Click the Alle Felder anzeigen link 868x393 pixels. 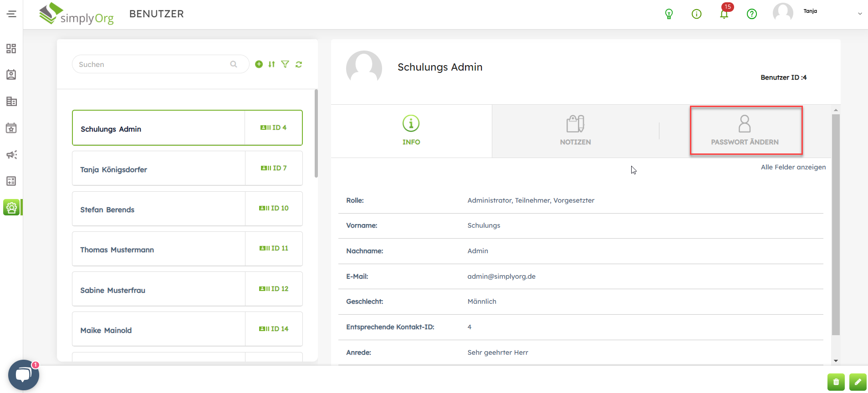[793, 167]
